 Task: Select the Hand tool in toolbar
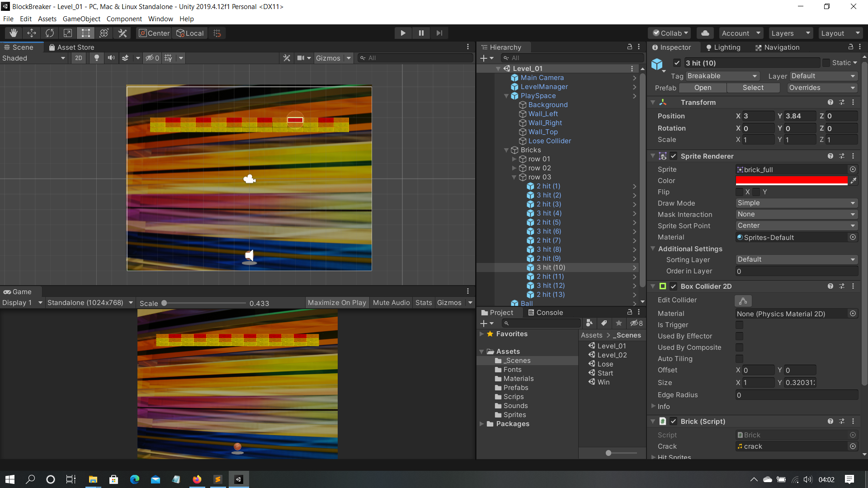point(14,33)
